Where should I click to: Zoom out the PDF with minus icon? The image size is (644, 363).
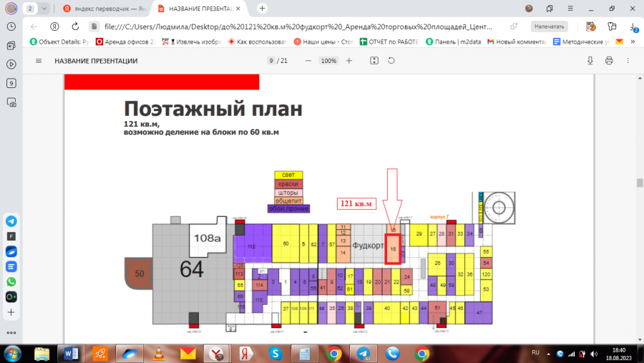308,61
